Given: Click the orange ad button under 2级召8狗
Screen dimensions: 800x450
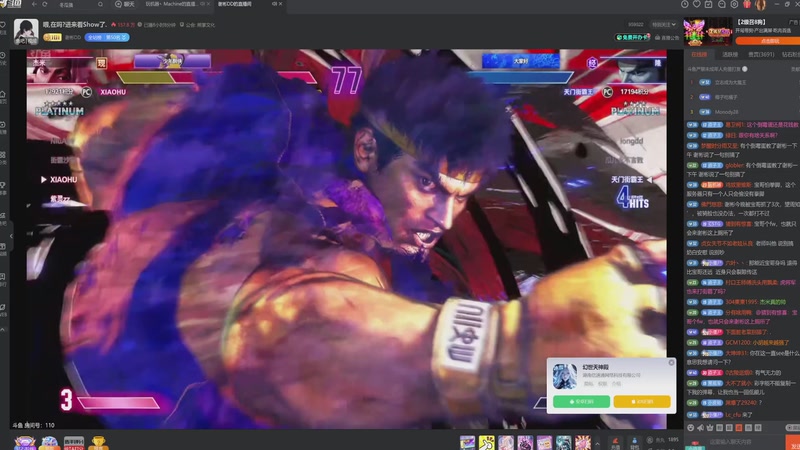Looking at the screenshot, I should (x=770, y=41).
